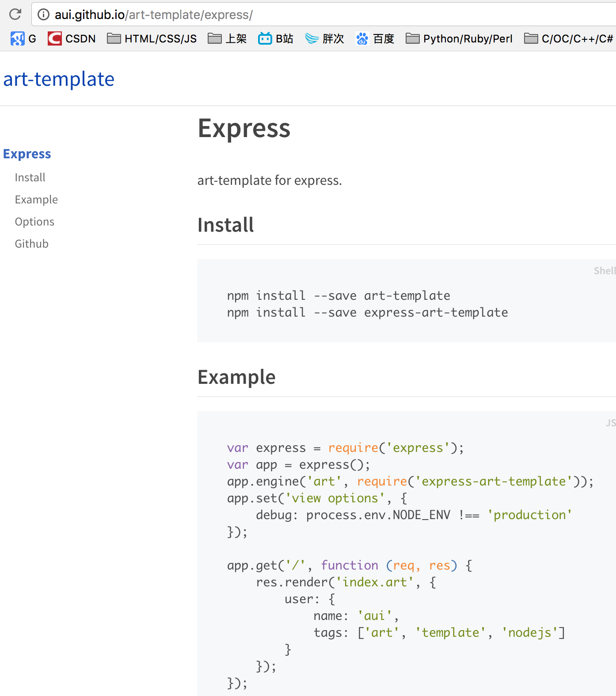Click the Example section heading
Image resolution: width=616 pixels, height=696 pixels.
[x=236, y=377]
